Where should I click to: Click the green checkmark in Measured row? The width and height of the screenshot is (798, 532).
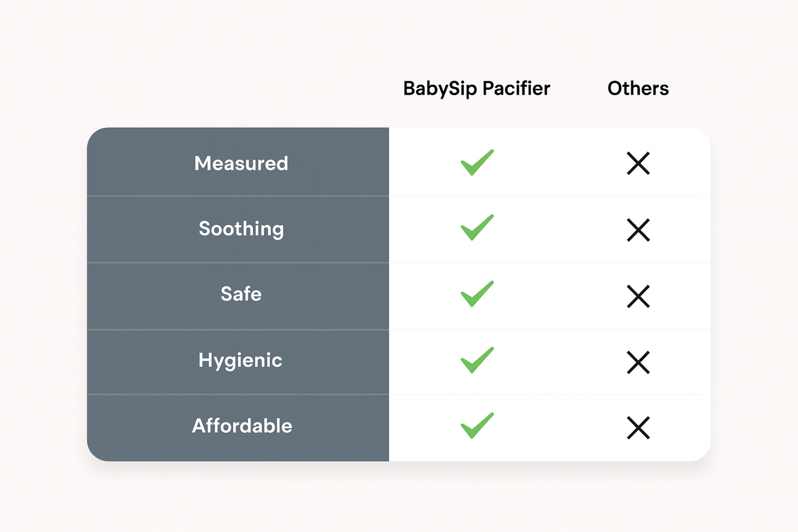coord(477,163)
